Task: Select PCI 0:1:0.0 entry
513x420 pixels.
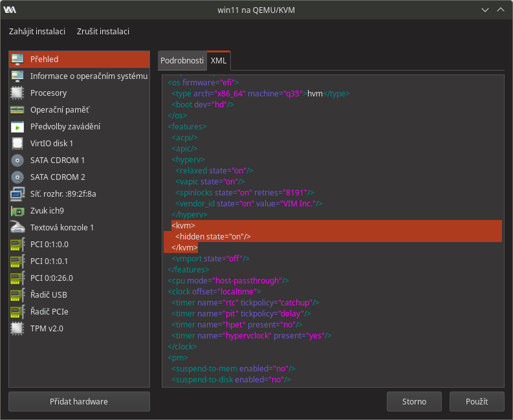Action: click(x=79, y=245)
